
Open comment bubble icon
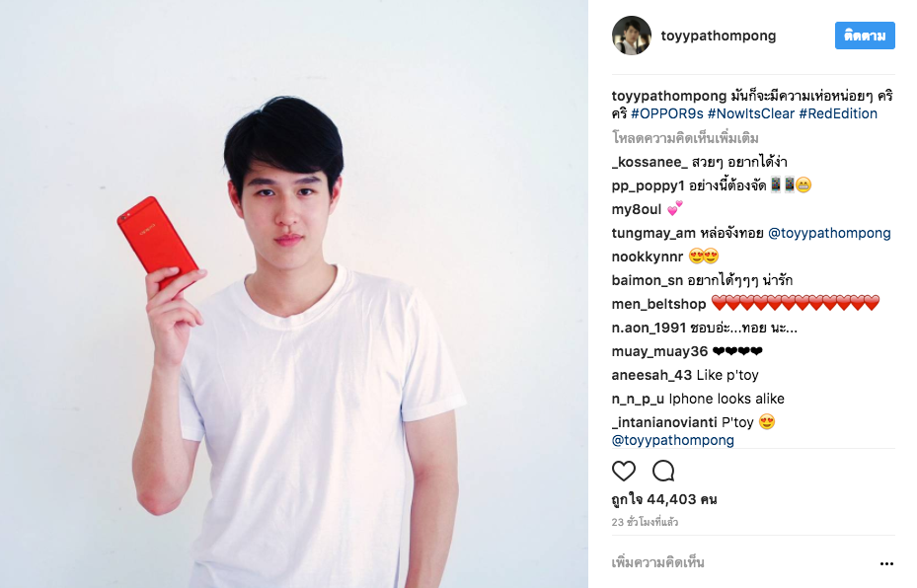point(663,471)
